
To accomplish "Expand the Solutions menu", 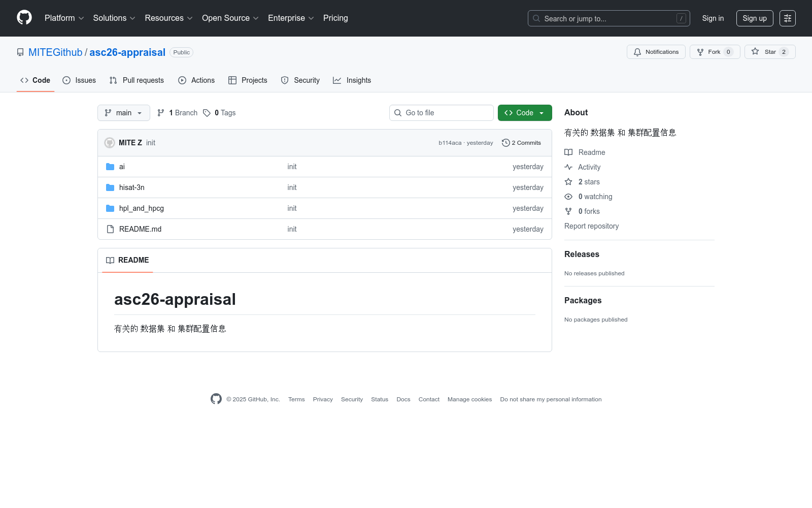I will click(x=114, y=18).
